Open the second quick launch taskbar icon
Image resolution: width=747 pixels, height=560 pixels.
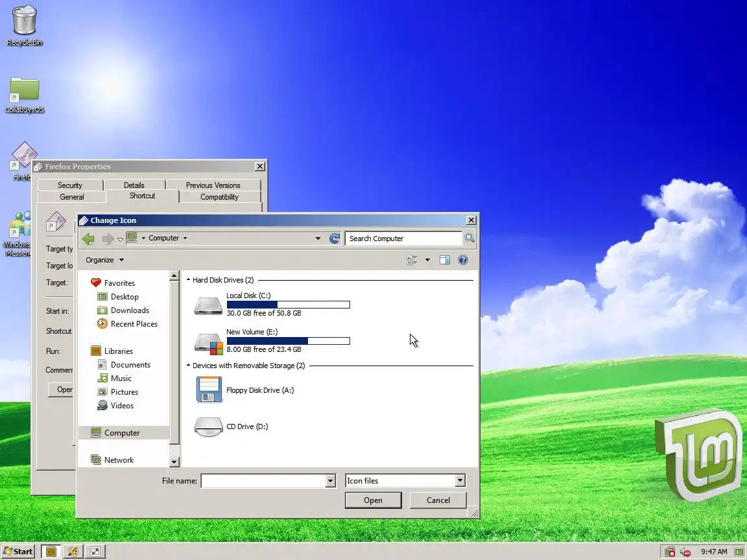pyautogui.click(x=73, y=552)
